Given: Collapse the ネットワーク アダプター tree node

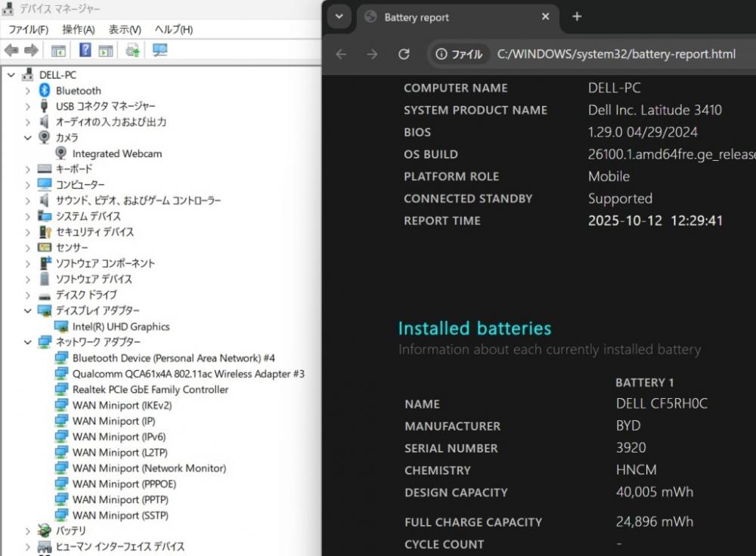Looking at the screenshot, I should 28,342.
